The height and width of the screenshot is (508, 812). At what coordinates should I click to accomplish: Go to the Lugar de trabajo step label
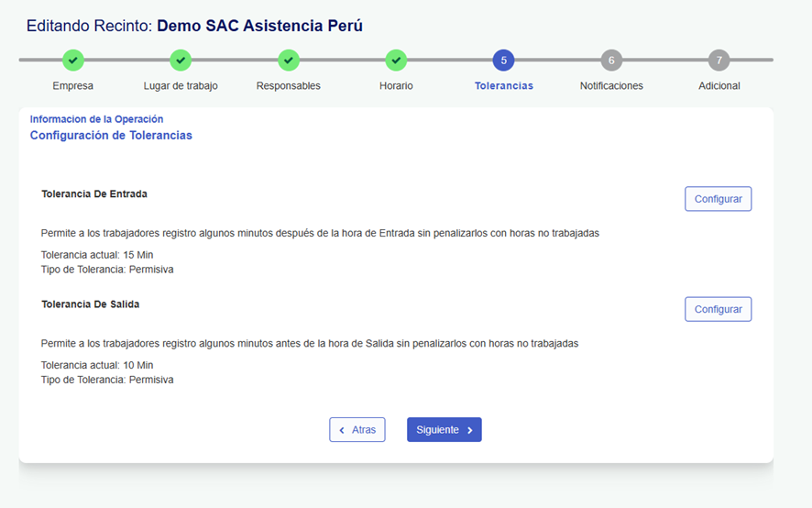[x=181, y=86]
